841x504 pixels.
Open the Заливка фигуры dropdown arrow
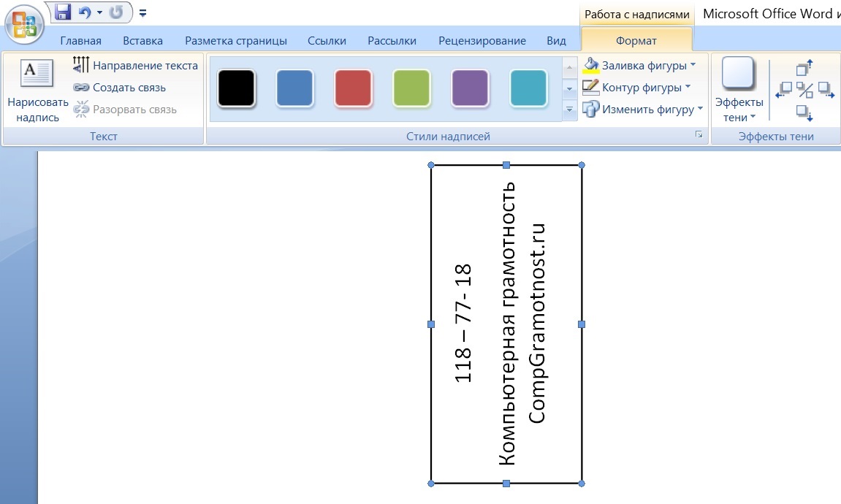[693, 64]
